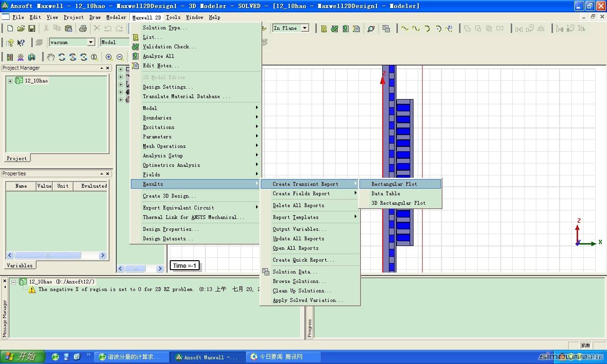Screen dimensions: 607x364
Task: Click the What's This help cursor icon
Action: click(21, 43)
